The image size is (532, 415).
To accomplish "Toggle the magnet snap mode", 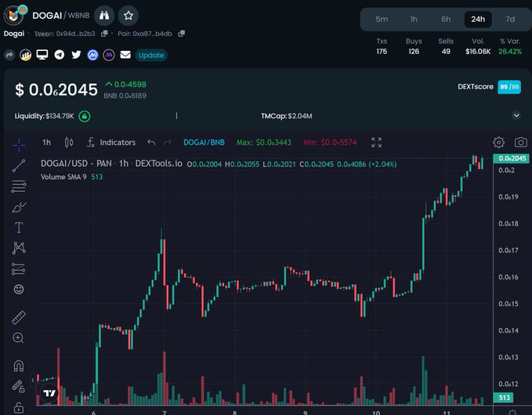I will pyautogui.click(x=19, y=366).
